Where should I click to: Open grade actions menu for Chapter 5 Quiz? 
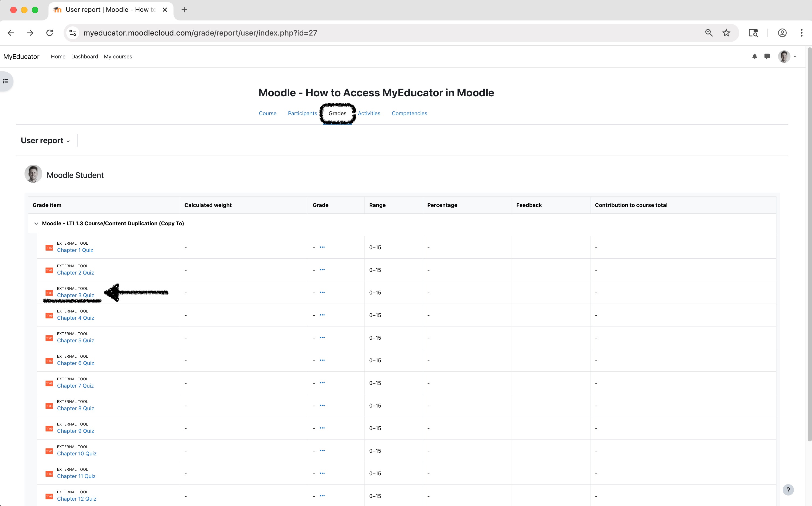coord(322,338)
